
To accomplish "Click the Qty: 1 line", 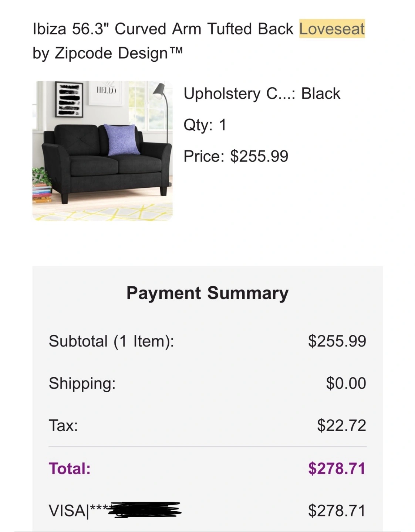I will 205,125.
